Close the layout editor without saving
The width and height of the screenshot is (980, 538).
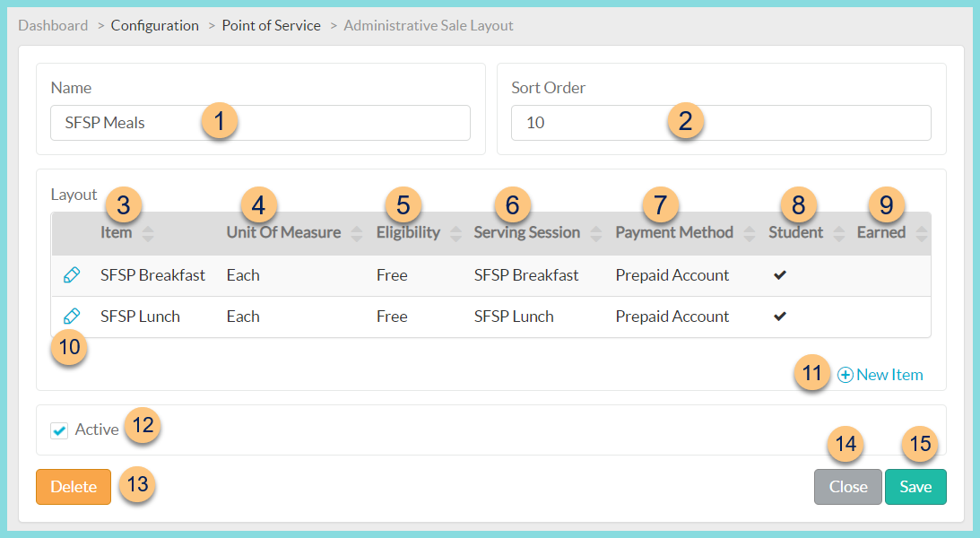point(847,486)
